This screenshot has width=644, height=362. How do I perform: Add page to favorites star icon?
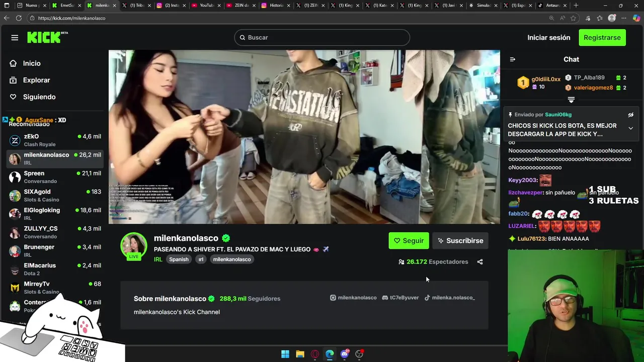click(x=574, y=18)
